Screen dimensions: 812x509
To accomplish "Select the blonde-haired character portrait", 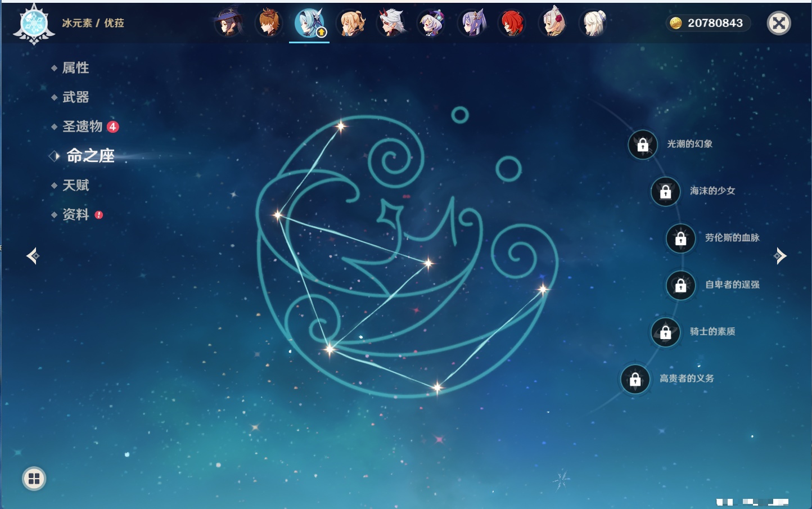I will click(350, 23).
